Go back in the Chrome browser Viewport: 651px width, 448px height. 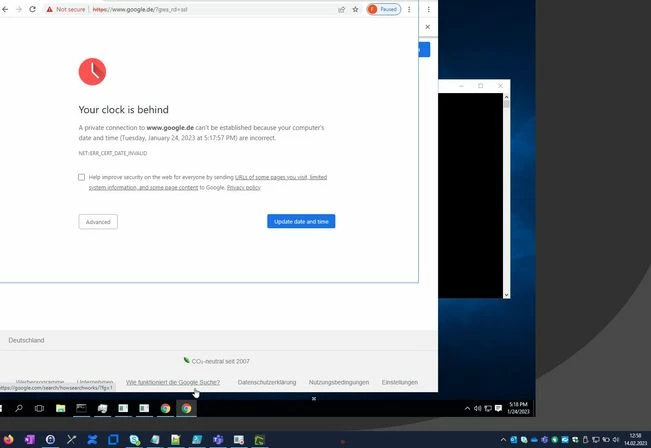point(5,9)
